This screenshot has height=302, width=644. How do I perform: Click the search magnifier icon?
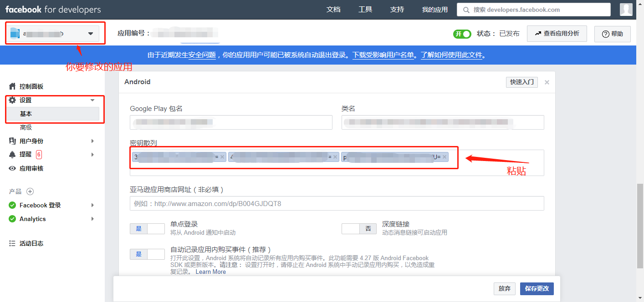coord(466,10)
